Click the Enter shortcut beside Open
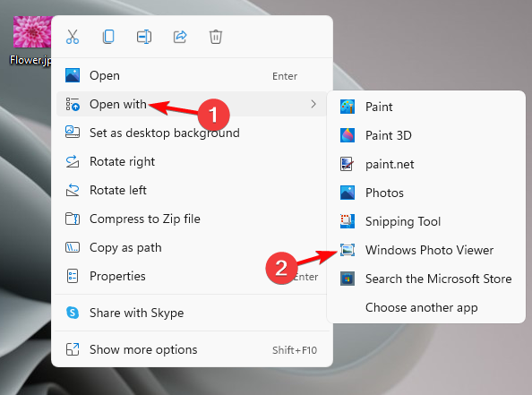This screenshot has width=532, height=395. 285,76
